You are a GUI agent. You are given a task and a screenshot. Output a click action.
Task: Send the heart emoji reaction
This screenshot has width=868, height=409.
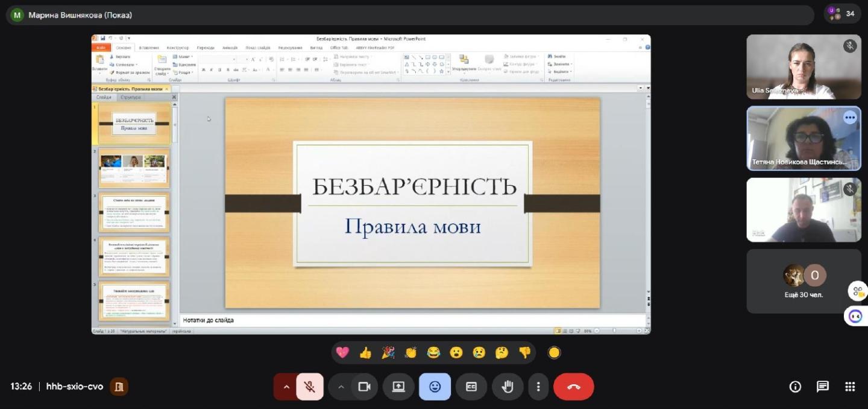[x=342, y=353]
